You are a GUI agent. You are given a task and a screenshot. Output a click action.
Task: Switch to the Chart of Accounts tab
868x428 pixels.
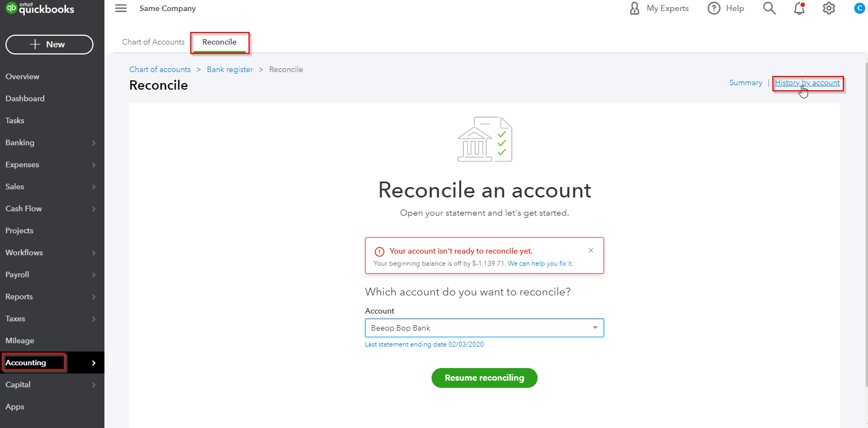click(x=153, y=42)
